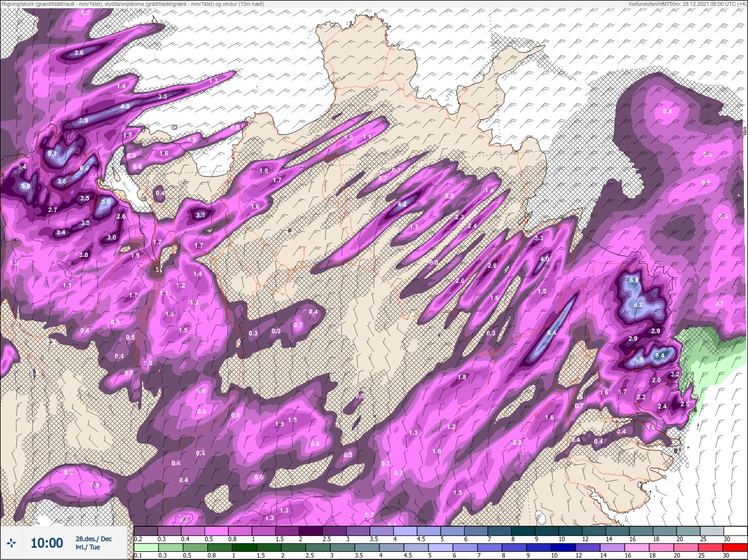This screenshot has width=748, height=560.
Task: Click the 5.0 precipitation value at the west edge
Action: click(x=25, y=186)
